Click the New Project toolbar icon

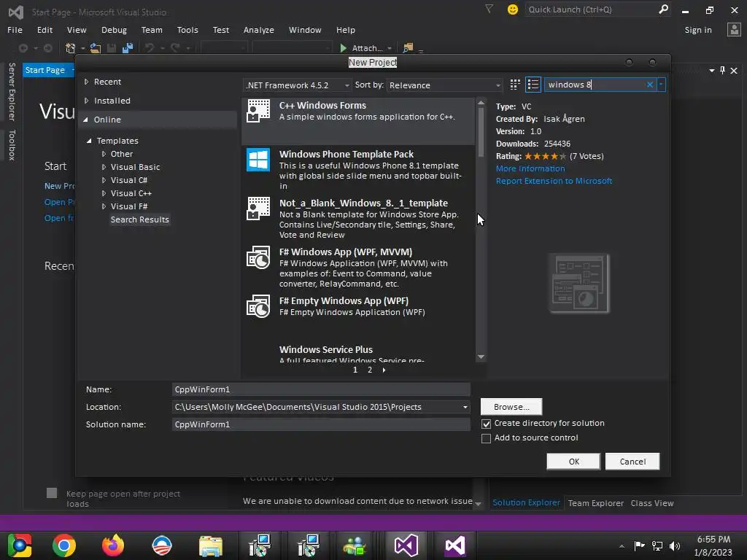(71, 48)
